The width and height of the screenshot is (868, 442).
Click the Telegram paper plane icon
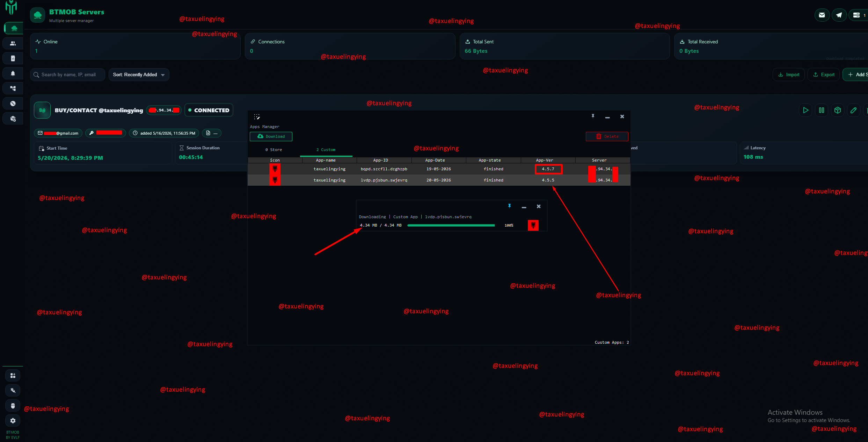839,15
